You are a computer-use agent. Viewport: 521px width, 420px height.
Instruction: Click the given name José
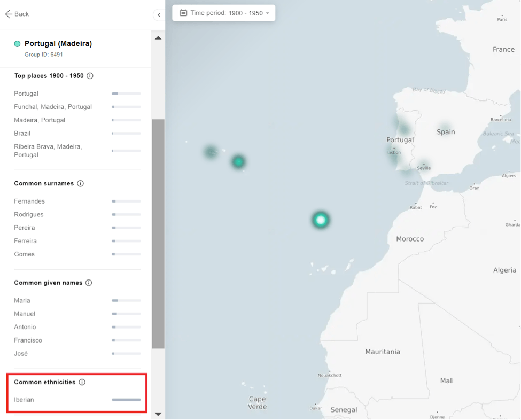click(x=21, y=354)
